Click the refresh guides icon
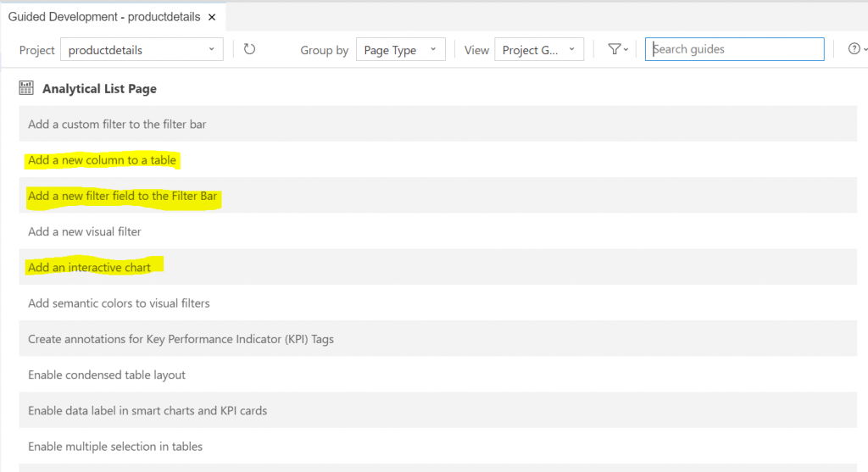This screenshot has height=472, width=868. pyautogui.click(x=250, y=49)
